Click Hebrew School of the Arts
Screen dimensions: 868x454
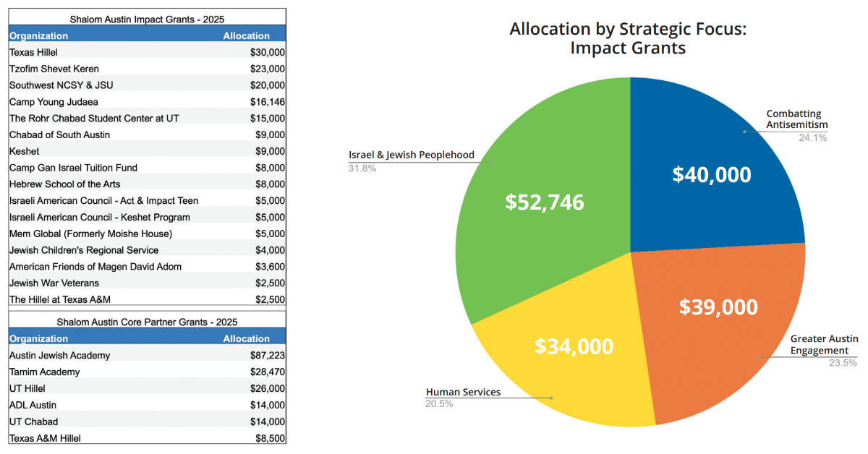[x=64, y=184]
